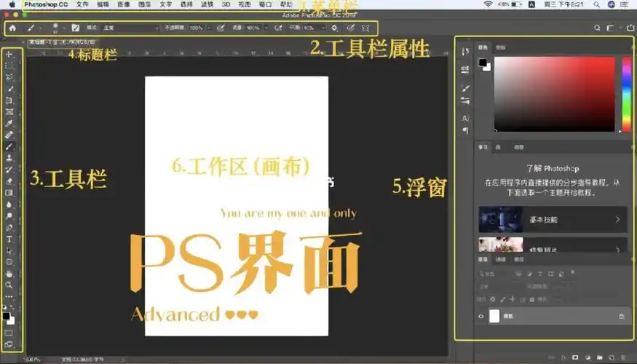The image size is (637, 364).
Task: Click the new layer icon below layers panel
Action: pos(612,357)
